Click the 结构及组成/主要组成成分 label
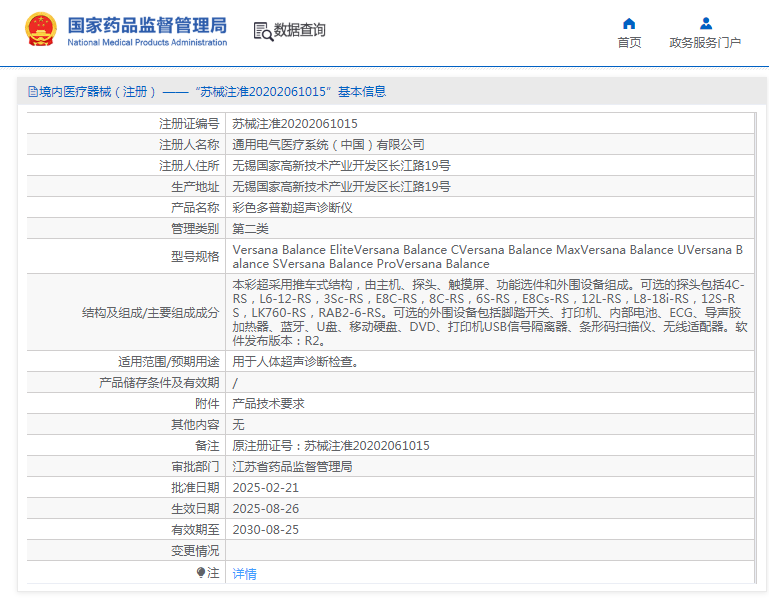The height and width of the screenshot is (602, 769). point(151,313)
